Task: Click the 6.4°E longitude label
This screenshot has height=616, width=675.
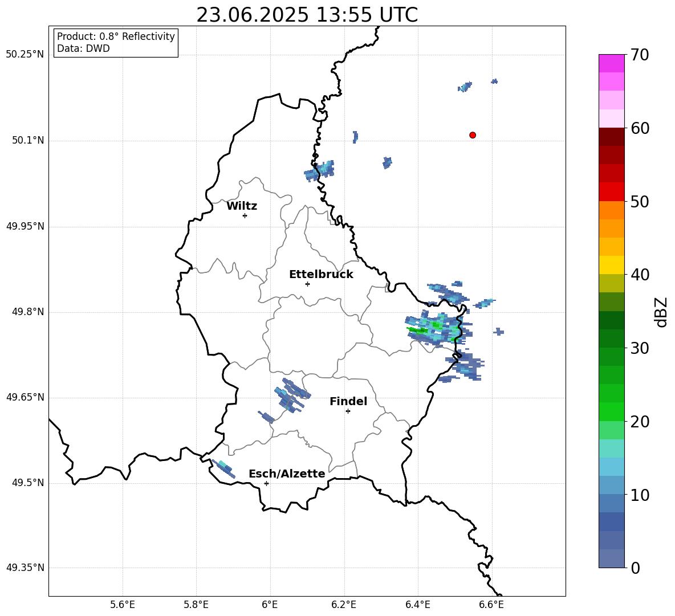Action: point(417,605)
